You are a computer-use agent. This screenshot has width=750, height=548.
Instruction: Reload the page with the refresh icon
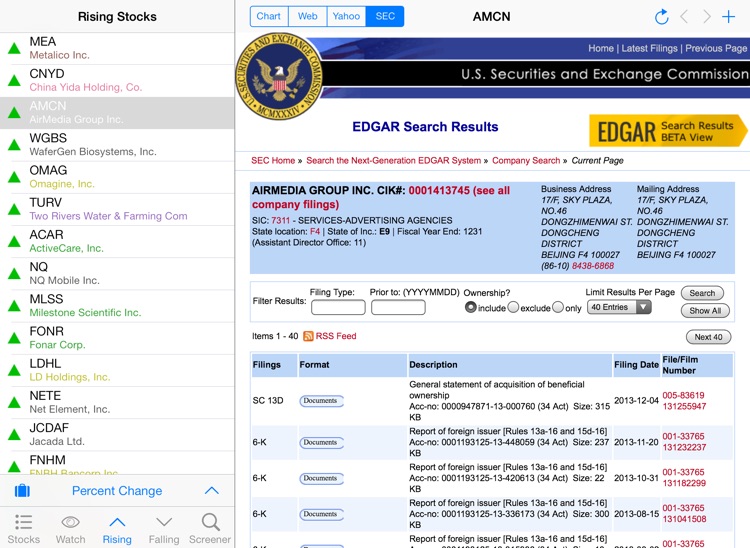(662, 17)
